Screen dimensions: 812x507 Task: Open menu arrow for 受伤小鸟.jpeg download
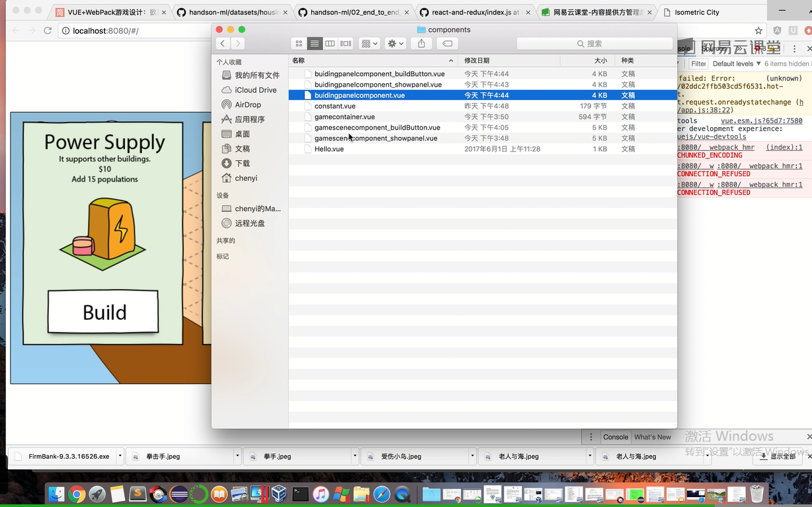473,456
